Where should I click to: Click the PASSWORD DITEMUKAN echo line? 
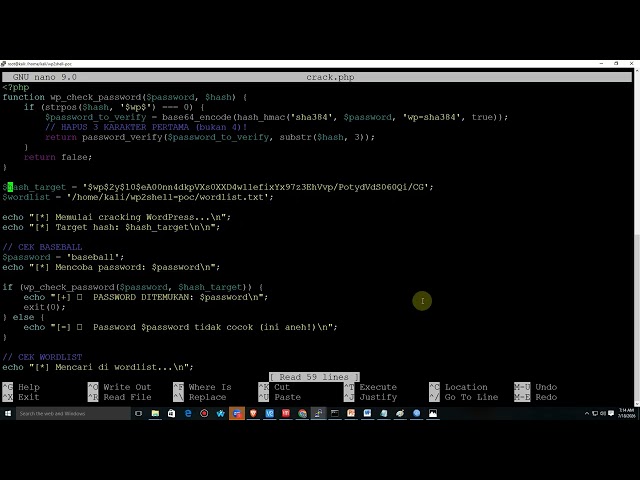[146, 297]
